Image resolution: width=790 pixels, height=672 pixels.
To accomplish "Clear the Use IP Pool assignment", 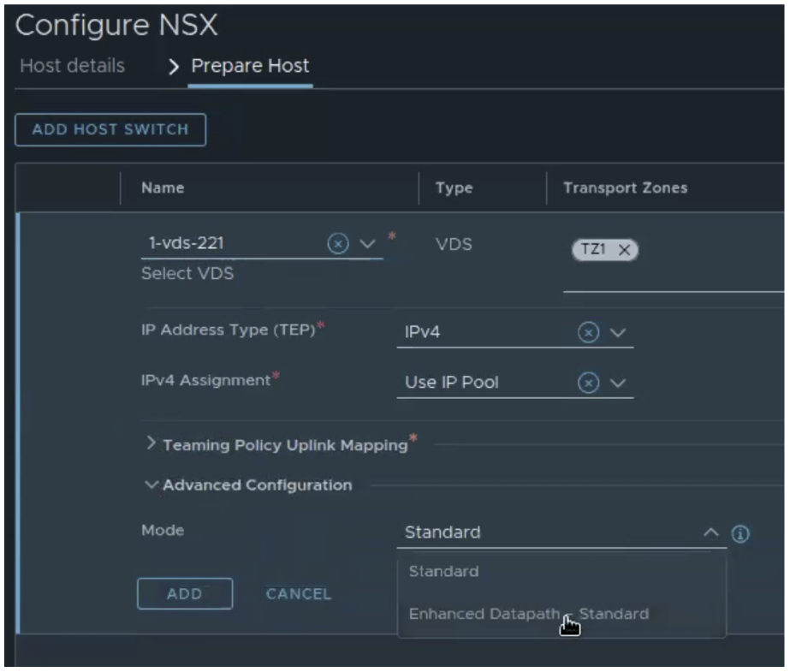I will tap(588, 384).
